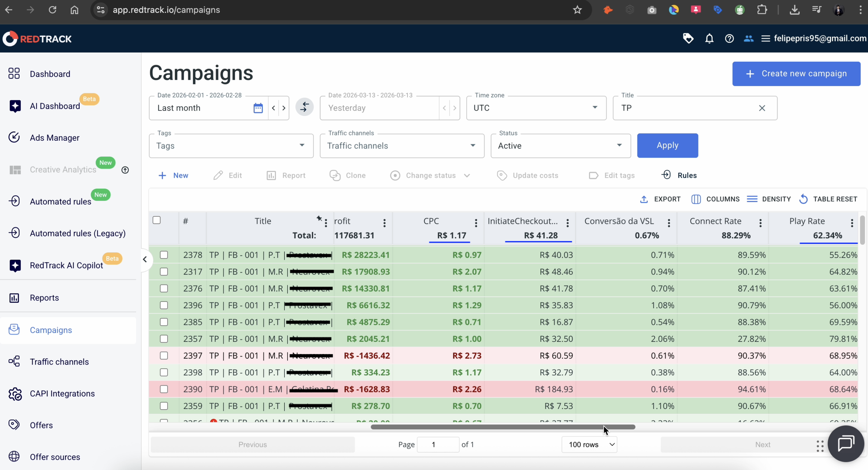868x470 pixels.
Task: Go to Reports in the sidebar
Action: [44, 298]
